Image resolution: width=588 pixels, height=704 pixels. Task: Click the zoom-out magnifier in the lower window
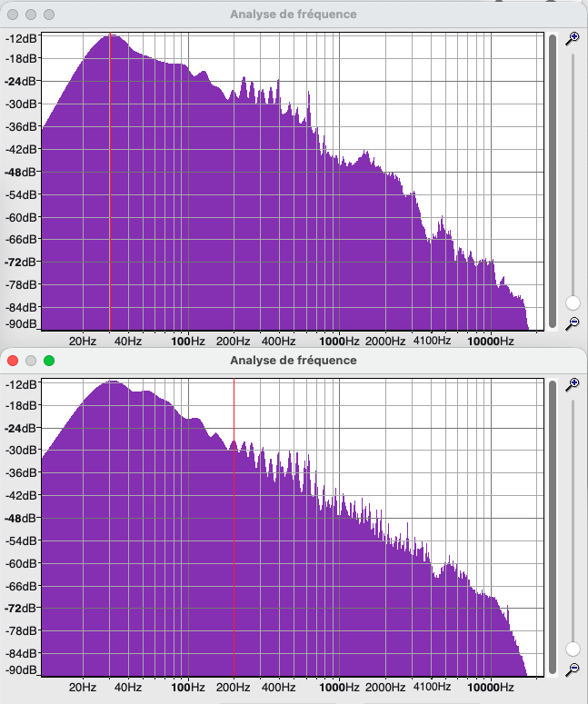pos(572,669)
